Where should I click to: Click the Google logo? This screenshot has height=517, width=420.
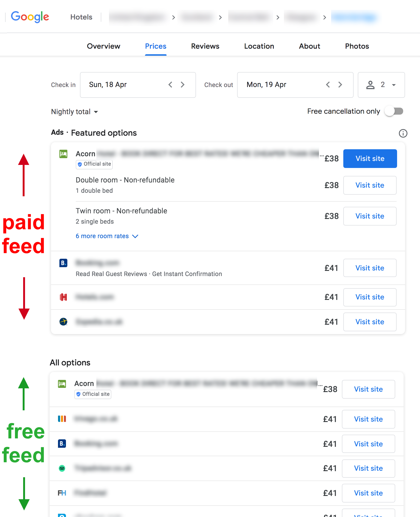(29, 17)
